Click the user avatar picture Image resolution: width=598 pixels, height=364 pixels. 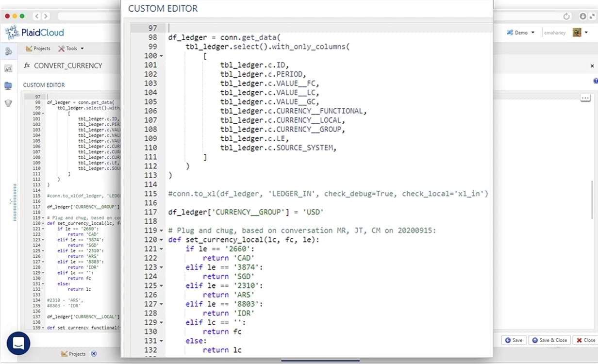(x=577, y=33)
